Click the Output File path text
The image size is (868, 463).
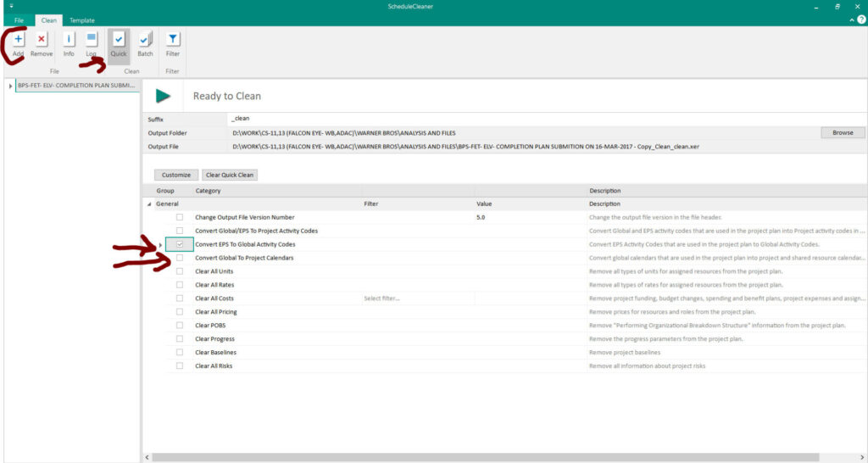point(465,147)
